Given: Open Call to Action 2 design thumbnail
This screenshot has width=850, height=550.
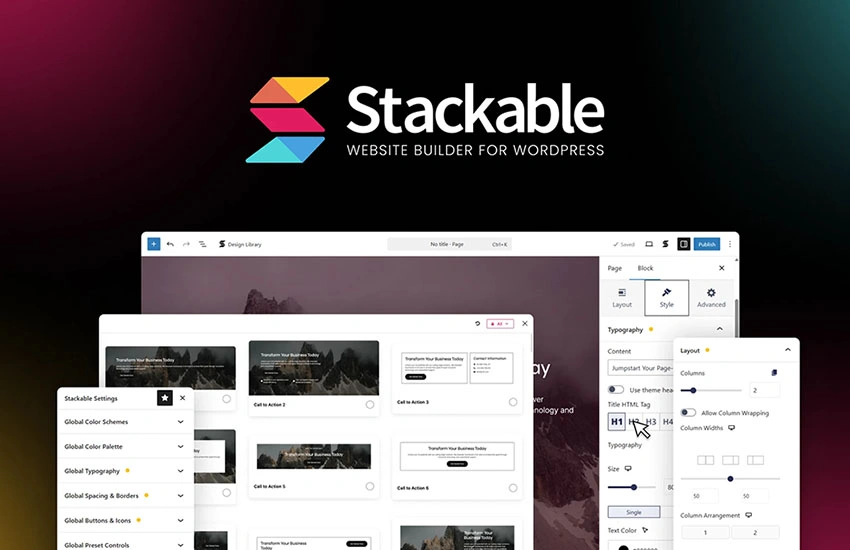Looking at the screenshot, I should click(x=314, y=368).
